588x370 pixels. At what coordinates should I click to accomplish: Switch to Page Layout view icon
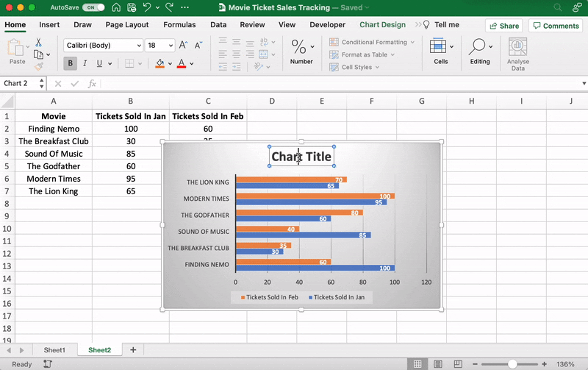(437, 364)
